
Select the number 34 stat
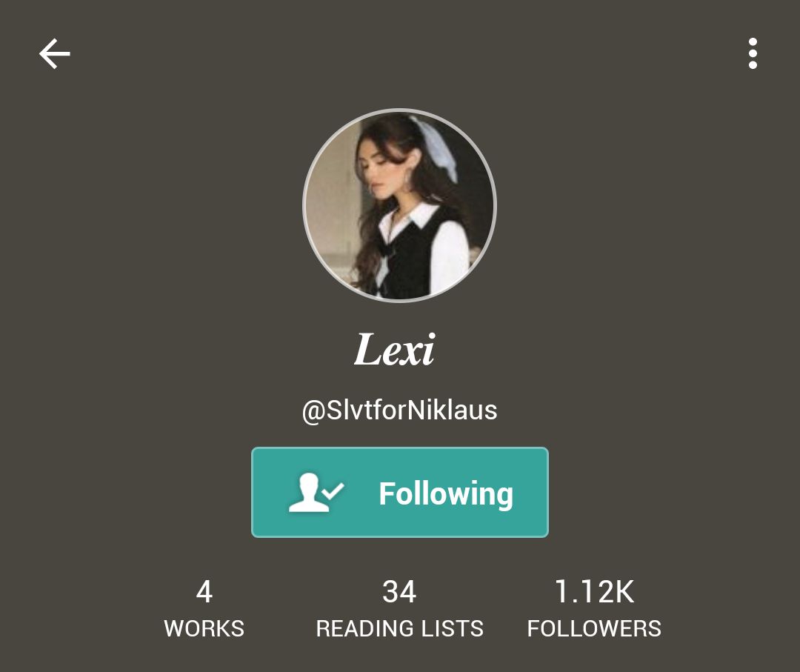(399, 592)
